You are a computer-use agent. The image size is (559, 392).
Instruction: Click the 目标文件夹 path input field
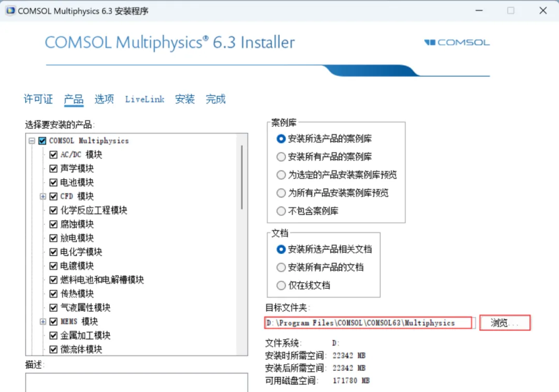tap(369, 323)
